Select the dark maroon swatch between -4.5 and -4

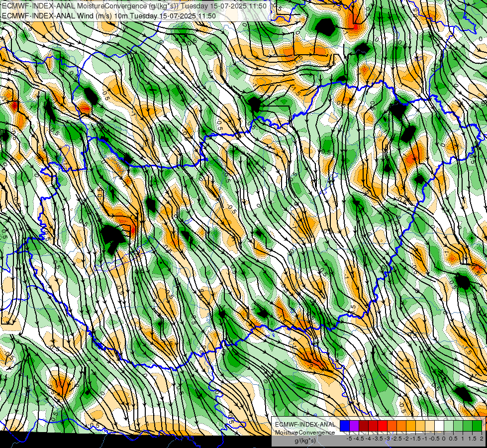click(364, 426)
